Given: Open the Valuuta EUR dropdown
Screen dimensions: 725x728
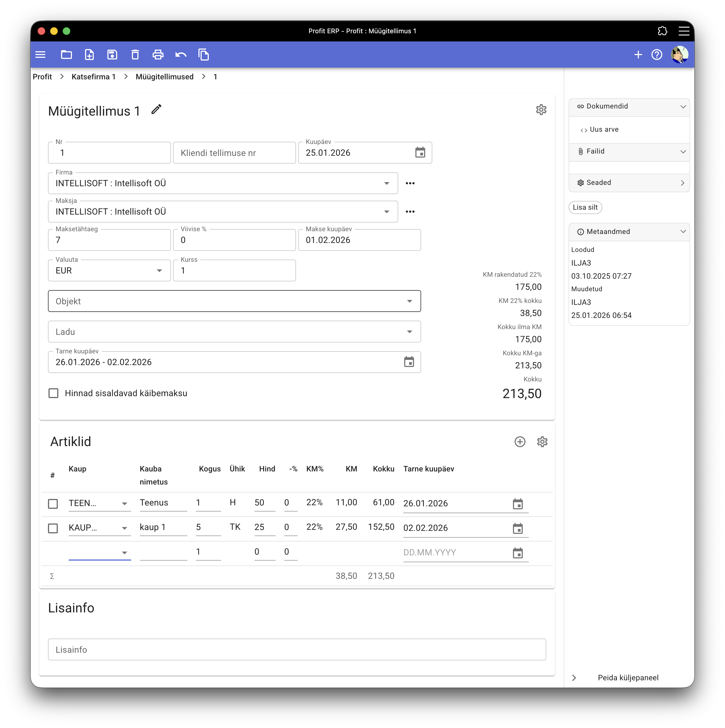Looking at the screenshot, I should 109,270.
